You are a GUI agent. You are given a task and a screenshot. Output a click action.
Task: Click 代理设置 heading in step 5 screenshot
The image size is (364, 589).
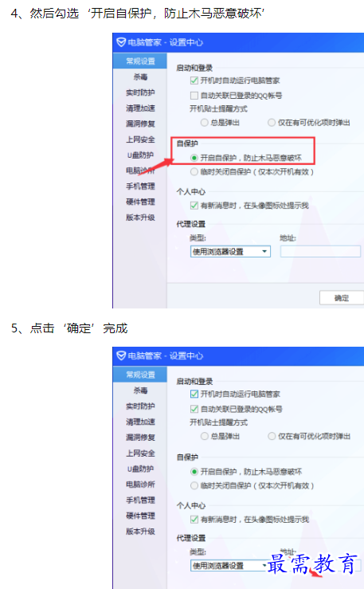191,538
